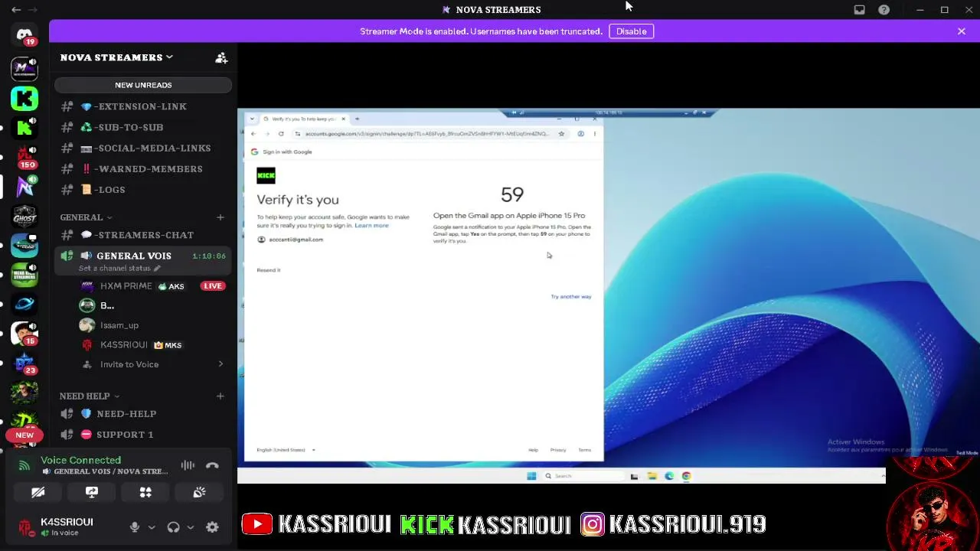
Task: Open the Chrome profile icon in the stream
Action: coord(580,134)
